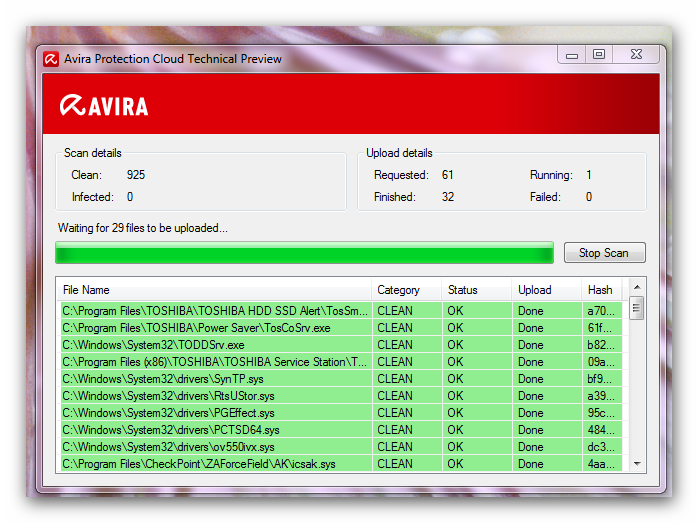Click the file list's vertical scrollbar thumb
Viewport: 698px width, 523px height.
coord(637,309)
